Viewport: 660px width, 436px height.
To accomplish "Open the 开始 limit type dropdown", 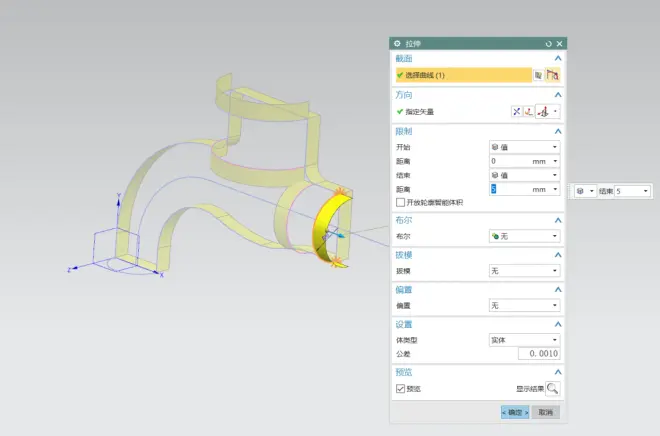I will coord(524,147).
